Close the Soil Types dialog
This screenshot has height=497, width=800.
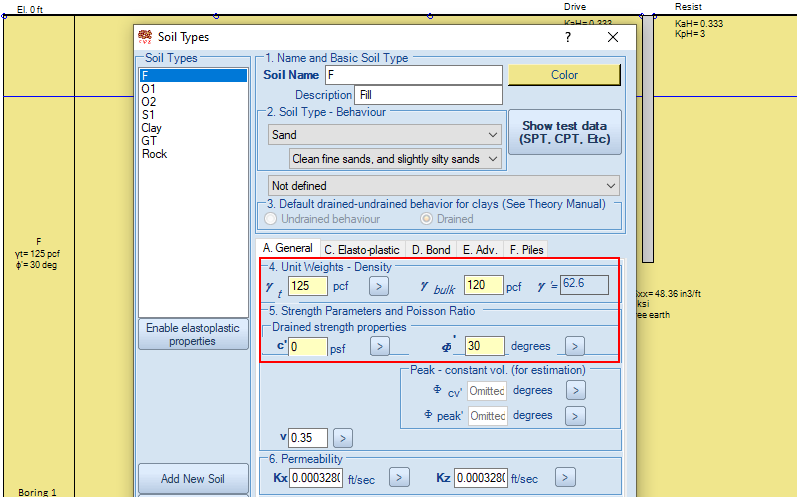tap(613, 37)
